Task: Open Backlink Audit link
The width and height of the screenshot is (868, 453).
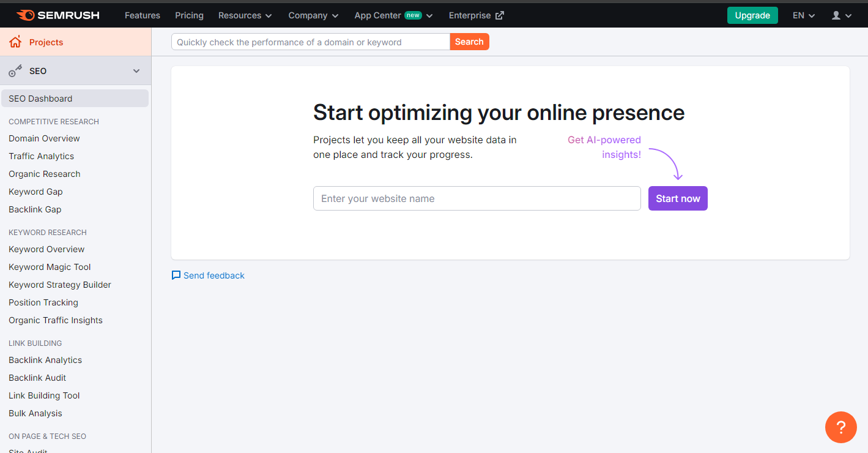Action: 37,378
